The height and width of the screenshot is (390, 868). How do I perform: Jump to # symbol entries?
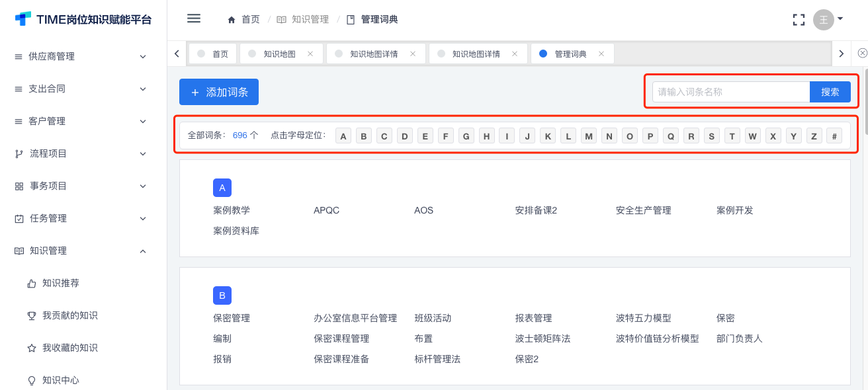835,136
